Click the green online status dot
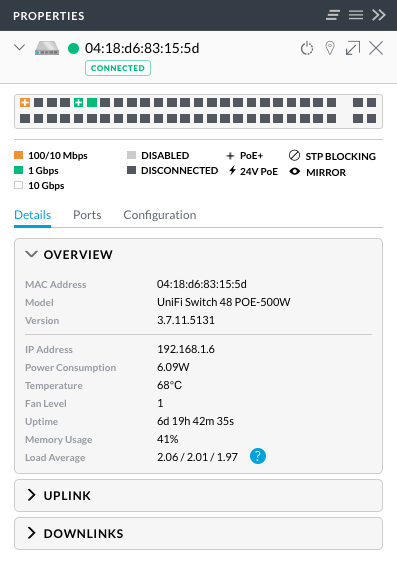This screenshot has height=563, width=397. coord(73,48)
